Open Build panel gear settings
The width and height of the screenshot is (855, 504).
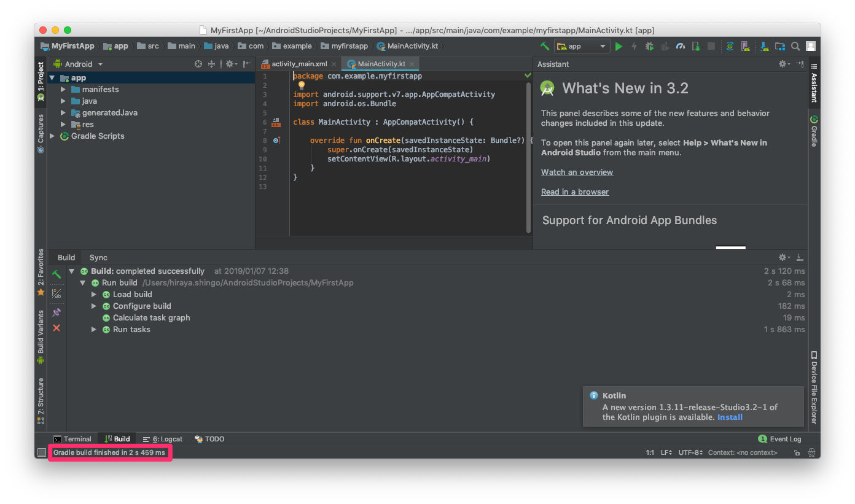pos(784,257)
